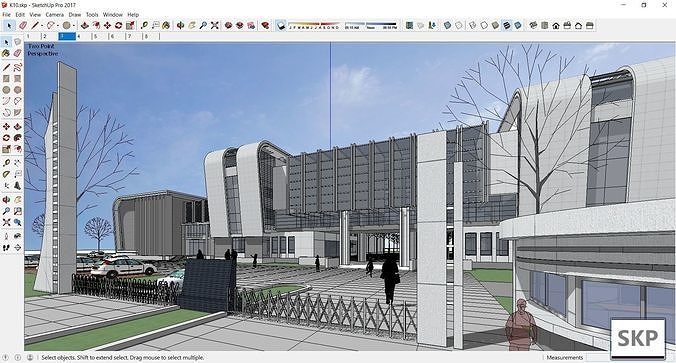This screenshot has width=676, height=363.
Task: Switch to Top standard view
Action: pyautogui.click(x=545, y=26)
